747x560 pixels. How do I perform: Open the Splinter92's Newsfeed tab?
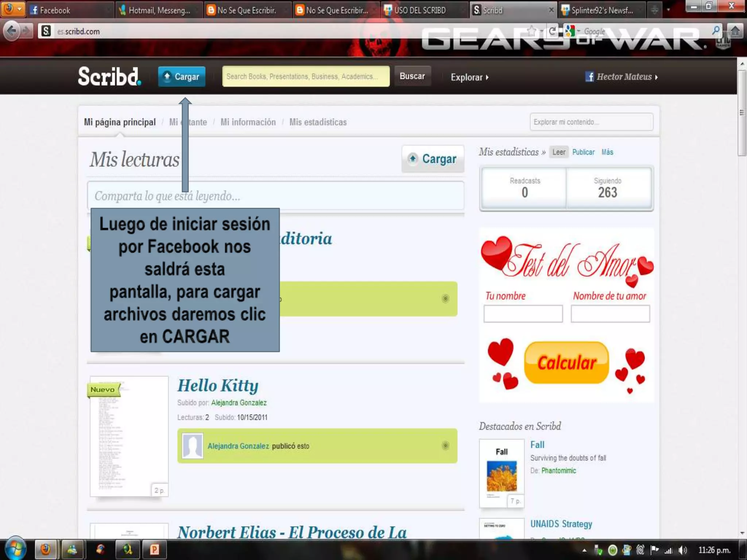tap(603, 10)
